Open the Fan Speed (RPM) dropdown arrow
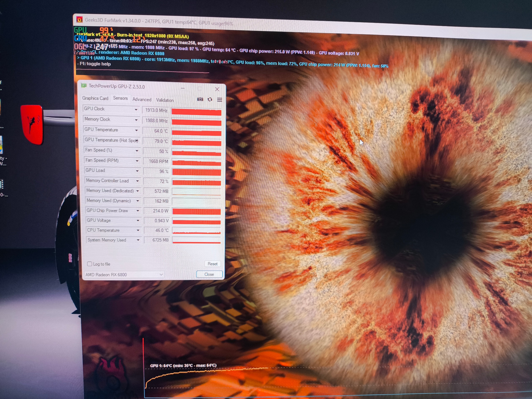This screenshot has width=532, height=399. (137, 161)
